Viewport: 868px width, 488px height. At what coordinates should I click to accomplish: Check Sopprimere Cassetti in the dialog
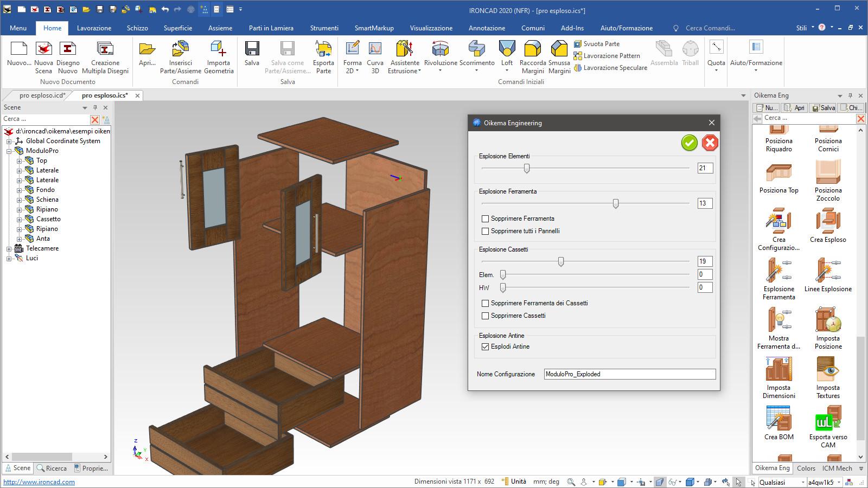[485, 316]
